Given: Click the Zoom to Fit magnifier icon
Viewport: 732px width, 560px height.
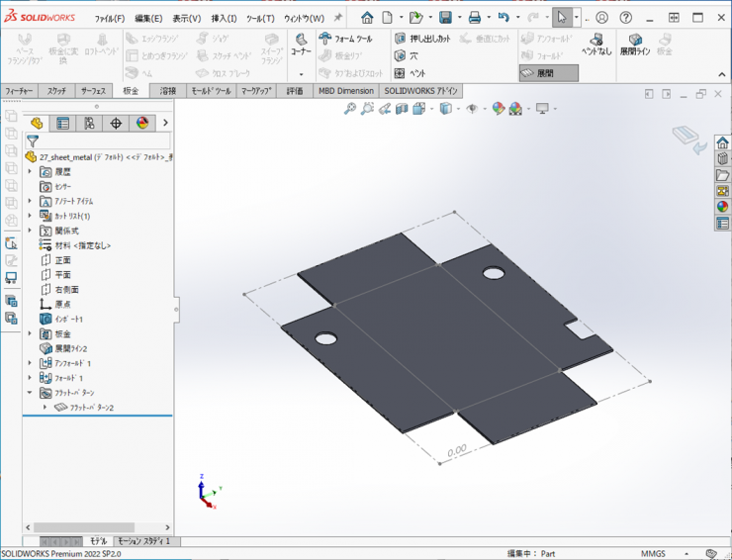Looking at the screenshot, I should pyautogui.click(x=350, y=109).
